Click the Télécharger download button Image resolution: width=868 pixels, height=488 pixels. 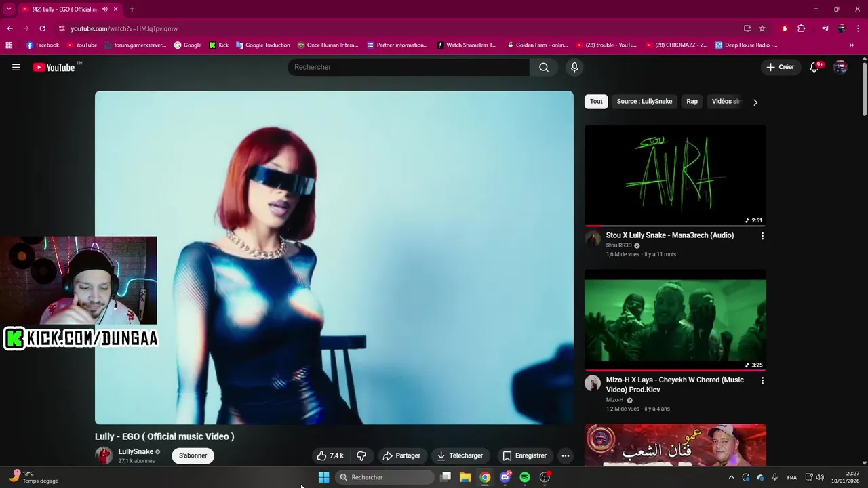click(460, 455)
